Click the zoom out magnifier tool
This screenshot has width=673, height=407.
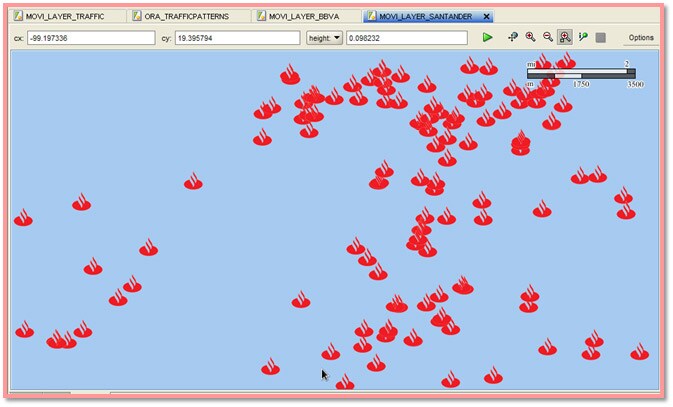point(548,37)
